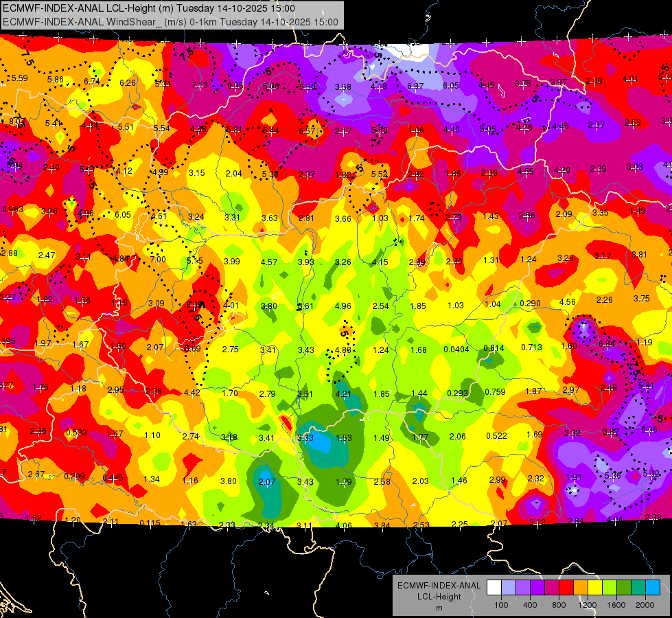The width and height of the screenshot is (672, 618).
Task: Click the wind shear value 5.86
Action: pos(56,80)
